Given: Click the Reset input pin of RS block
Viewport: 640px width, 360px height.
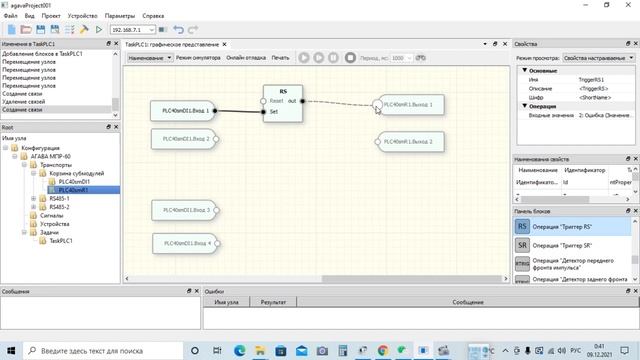Looking at the screenshot, I should (x=263, y=101).
